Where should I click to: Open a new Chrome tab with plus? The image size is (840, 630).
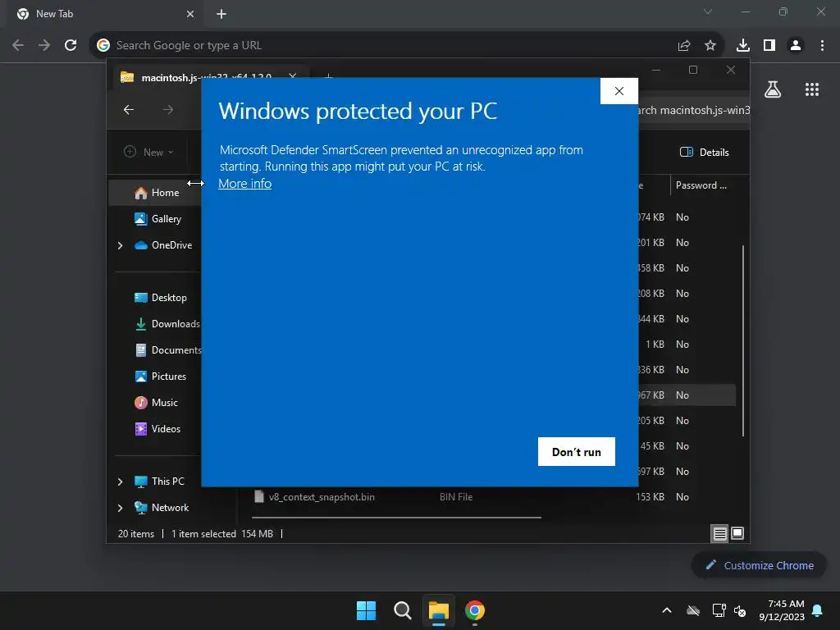(221, 14)
